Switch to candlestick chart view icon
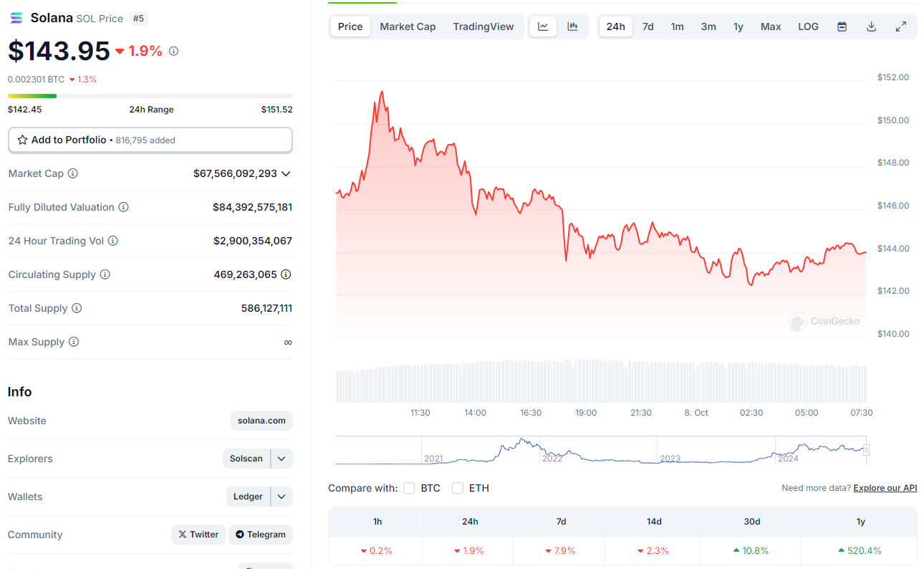 (572, 27)
